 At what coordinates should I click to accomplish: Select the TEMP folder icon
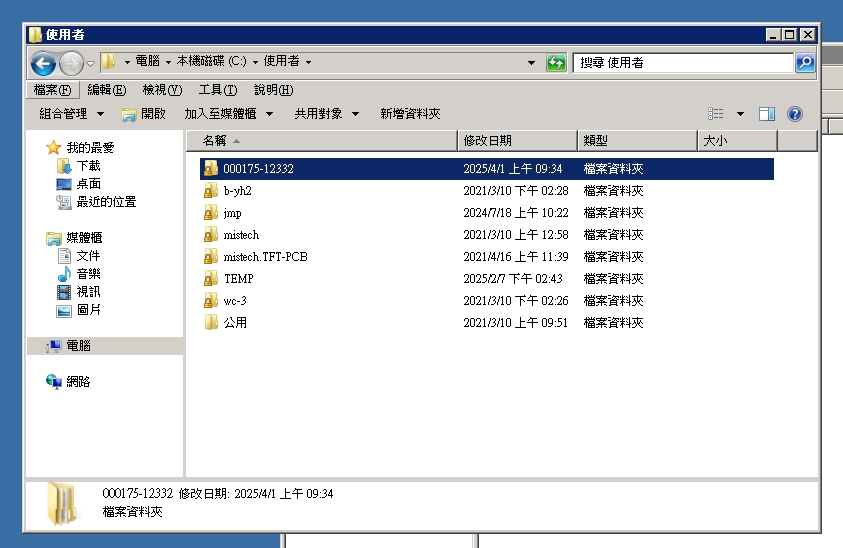pos(210,279)
